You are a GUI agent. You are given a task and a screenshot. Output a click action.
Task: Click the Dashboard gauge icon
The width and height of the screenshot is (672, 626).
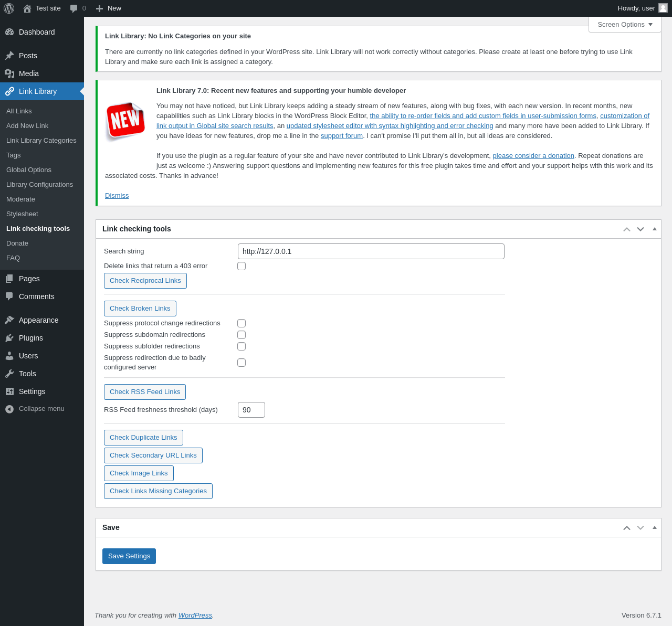click(9, 32)
